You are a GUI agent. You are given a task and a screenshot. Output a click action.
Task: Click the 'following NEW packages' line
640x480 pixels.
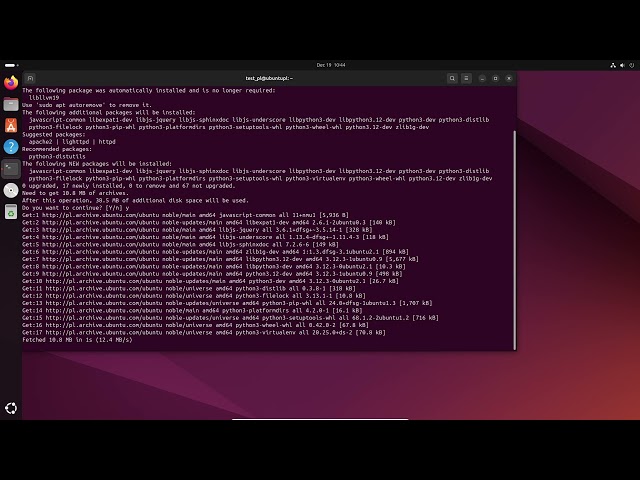pos(97,164)
